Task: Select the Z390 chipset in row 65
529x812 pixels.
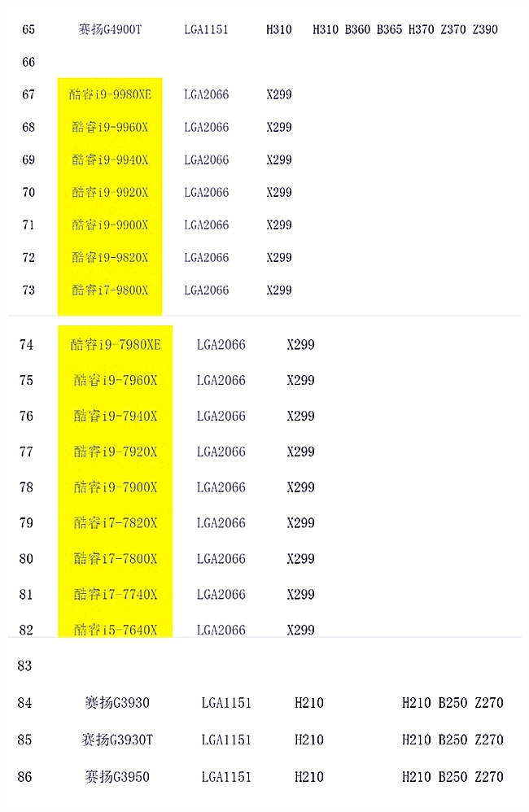Action: 485,29
